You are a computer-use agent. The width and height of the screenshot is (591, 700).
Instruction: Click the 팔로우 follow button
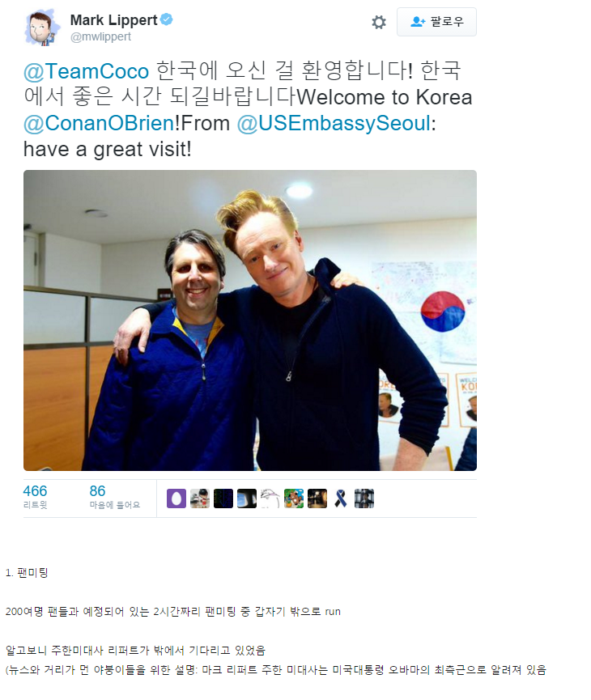[x=436, y=22]
